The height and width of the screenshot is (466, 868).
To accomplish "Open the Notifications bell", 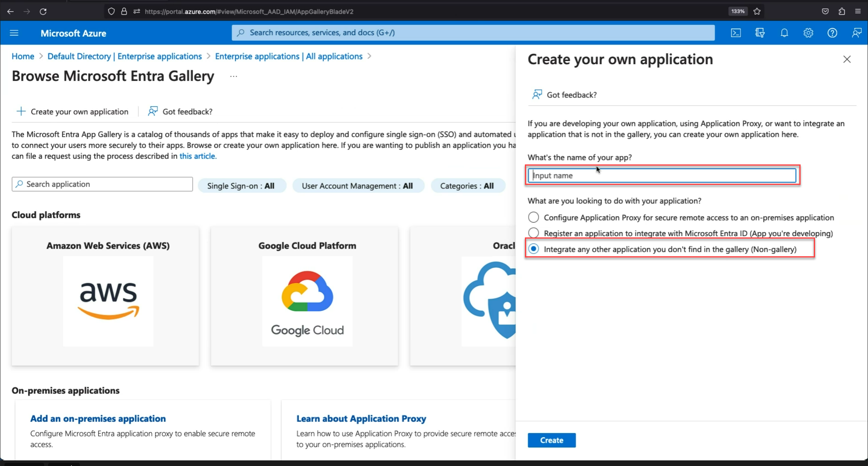I will [785, 32].
